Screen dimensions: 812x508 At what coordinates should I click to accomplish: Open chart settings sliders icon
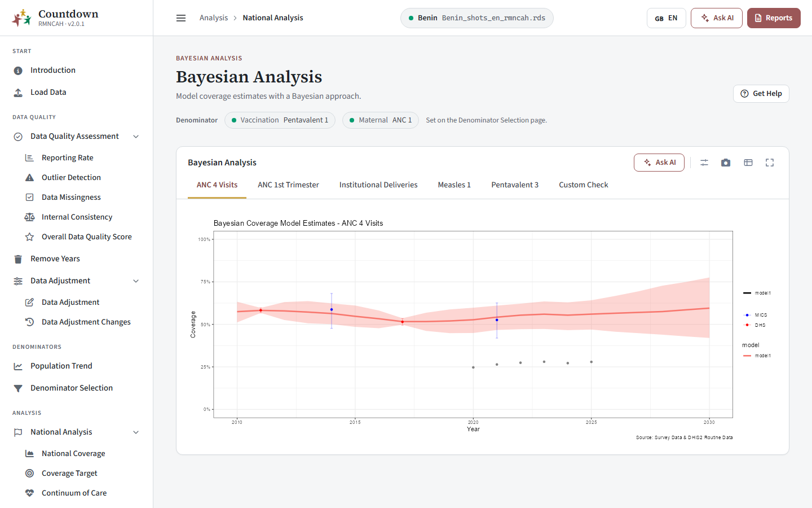click(x=704, y=163)
